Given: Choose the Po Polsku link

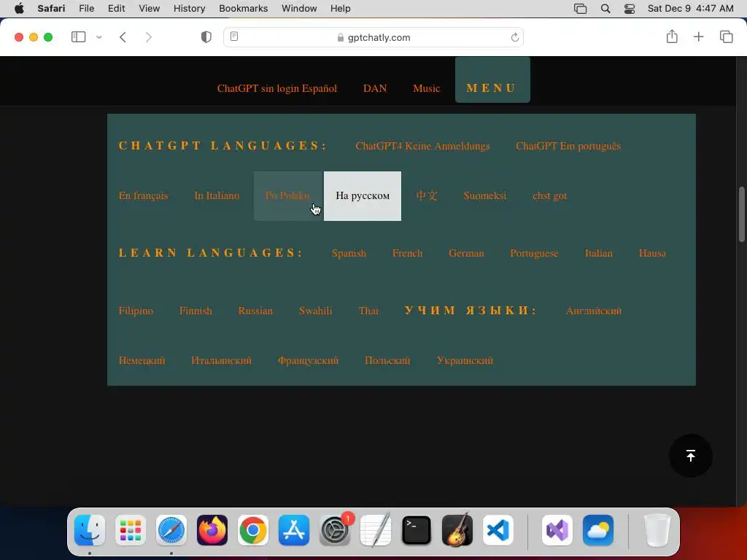Looking at the screenshot, I should (x=289, y=195).
